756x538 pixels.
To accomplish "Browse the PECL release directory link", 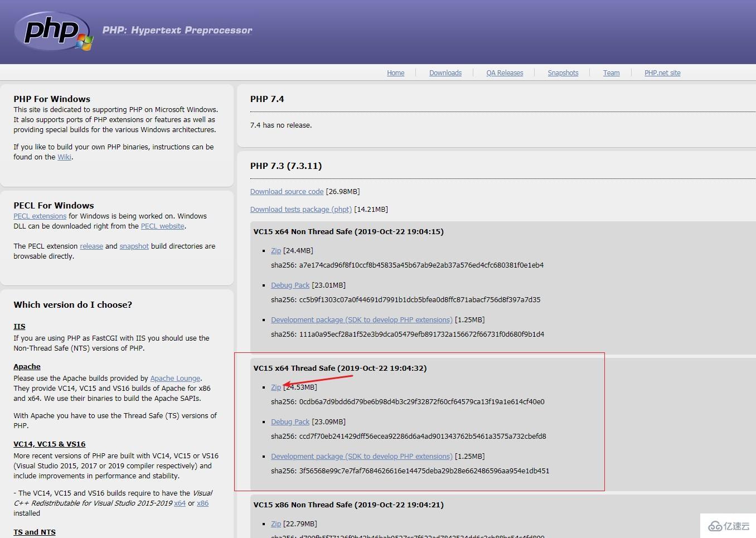I will tap(91, 246).
